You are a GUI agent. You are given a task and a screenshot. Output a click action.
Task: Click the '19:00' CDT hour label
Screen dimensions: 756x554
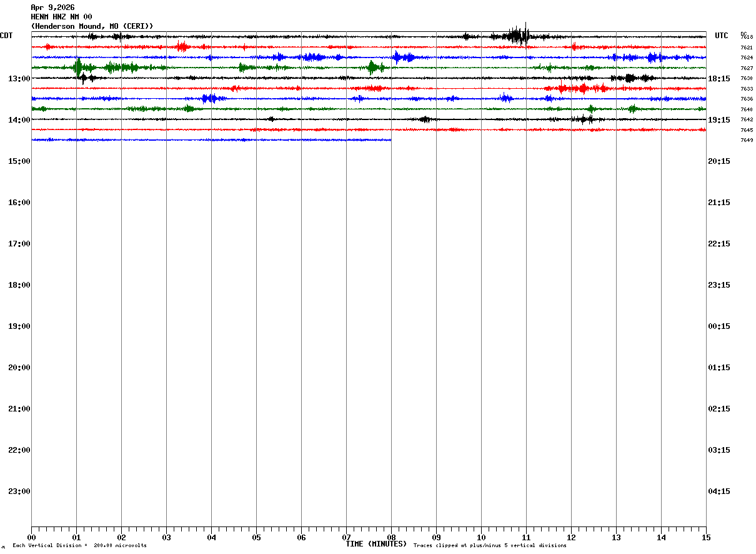coord(19,326)
